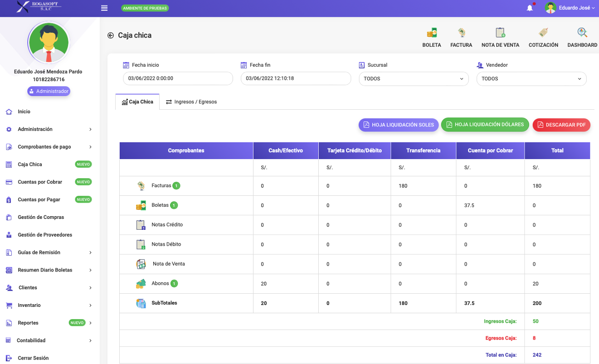Screen dimensions: 599x364
Task: Click the Nota de Venta icon
Action: [500, 33]
